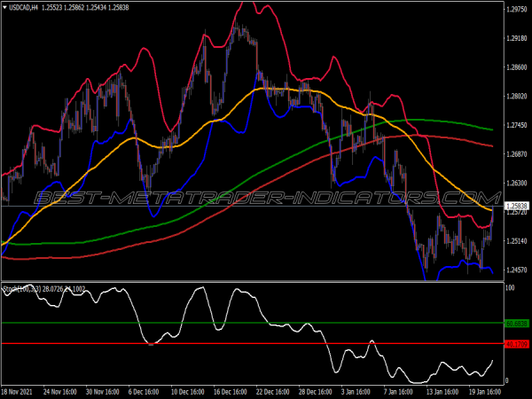Click the 1.29750 price scale value

pyautogui.click(x=516, y=10)
